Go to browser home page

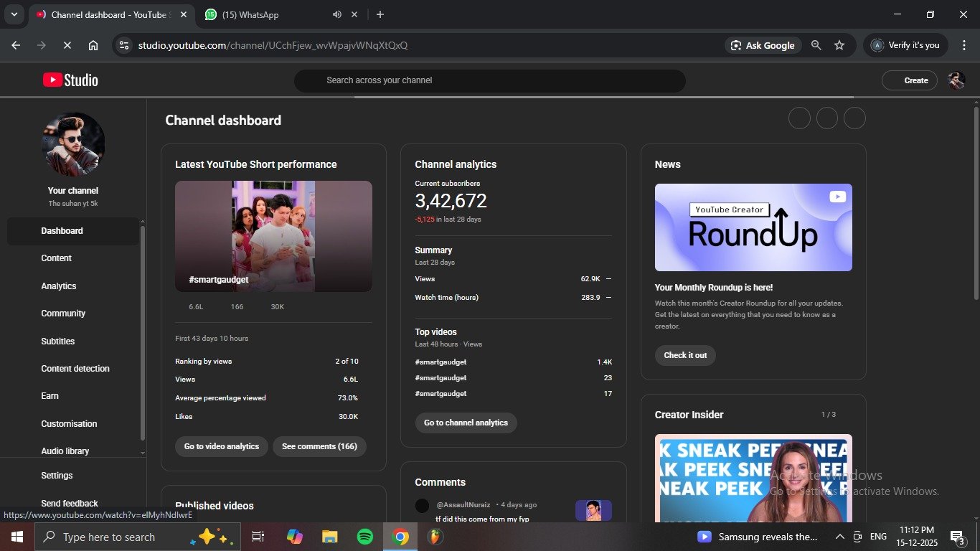93,45
